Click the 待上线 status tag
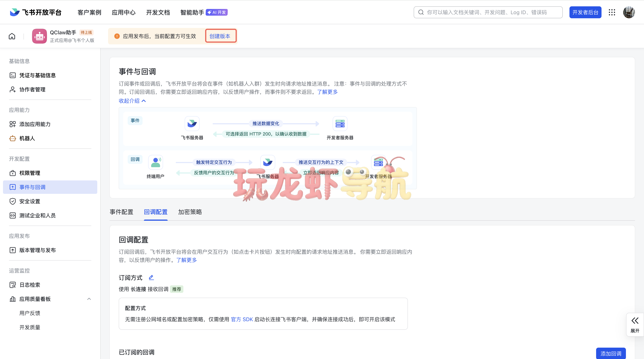Image resolution: width=644 pixels, height=359 pixels. [86, 32]
